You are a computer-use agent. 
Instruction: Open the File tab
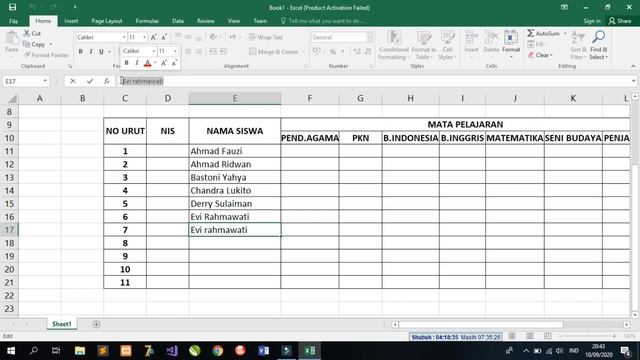tap(13, 21)
